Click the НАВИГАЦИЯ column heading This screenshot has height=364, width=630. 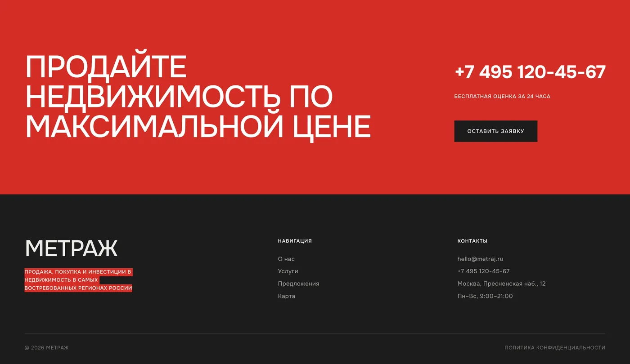click(x=295, y=241)
